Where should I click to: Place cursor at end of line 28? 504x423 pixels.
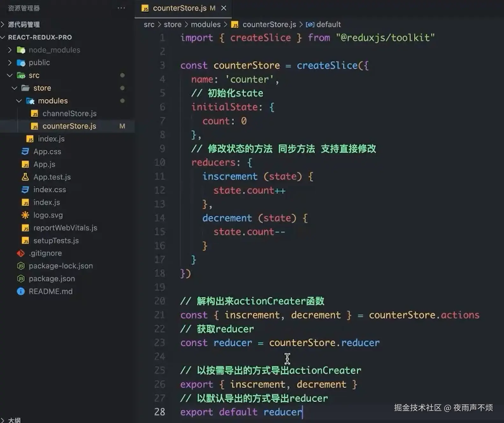coord(302,412)
